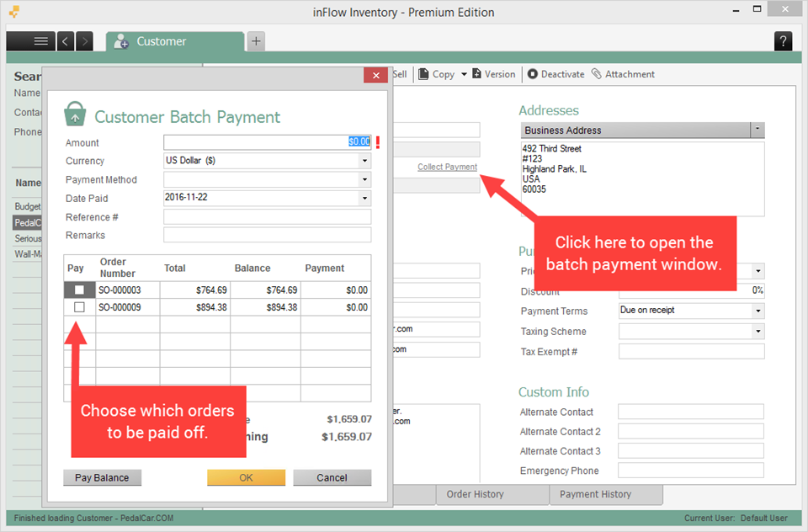
Task: Click the Remarks input field
Action: point(267,235)
